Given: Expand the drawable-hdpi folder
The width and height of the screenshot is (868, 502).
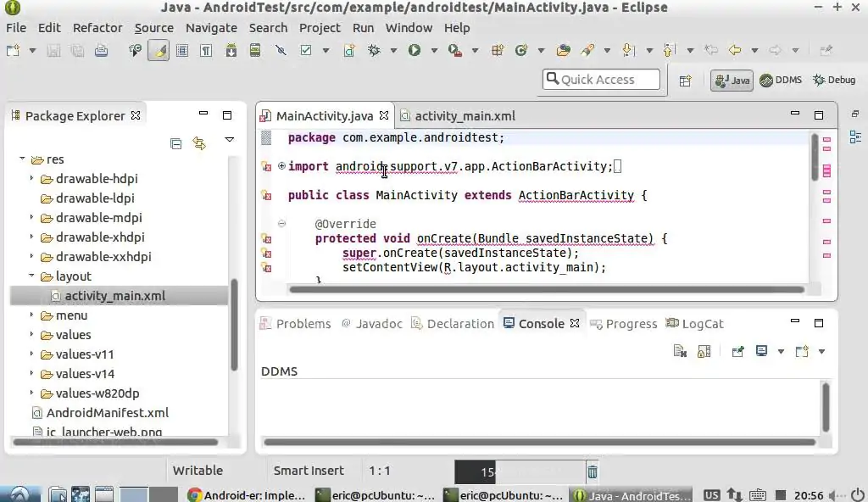Looking at the screenshot, I should coord(31,178).
